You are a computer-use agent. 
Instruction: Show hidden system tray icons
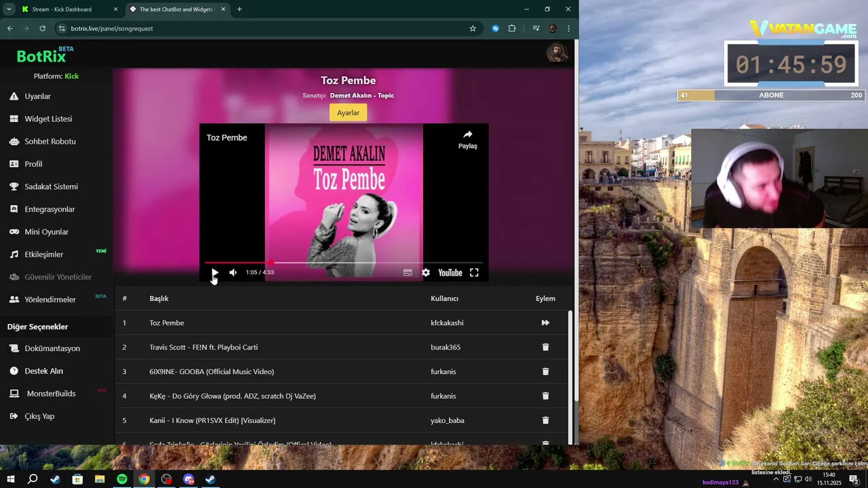coord(776,479)
